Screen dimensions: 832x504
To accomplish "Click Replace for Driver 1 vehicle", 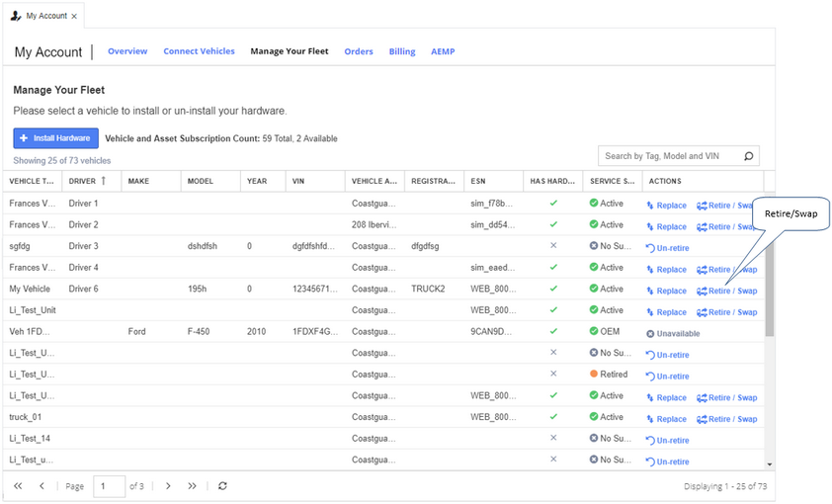I will coord(666,206).
